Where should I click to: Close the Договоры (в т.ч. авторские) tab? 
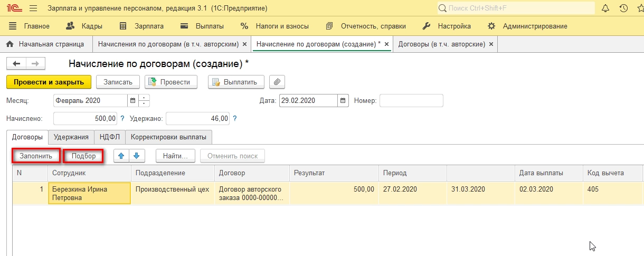point(491,44)
